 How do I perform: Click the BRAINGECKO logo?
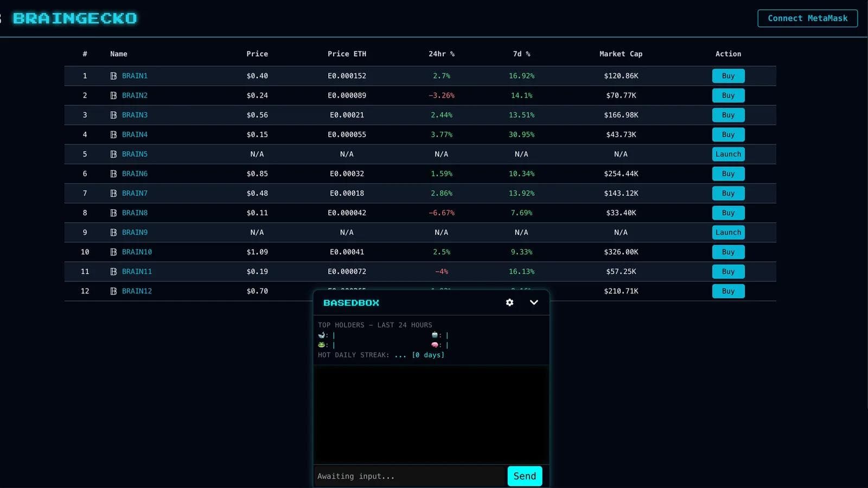75,18
